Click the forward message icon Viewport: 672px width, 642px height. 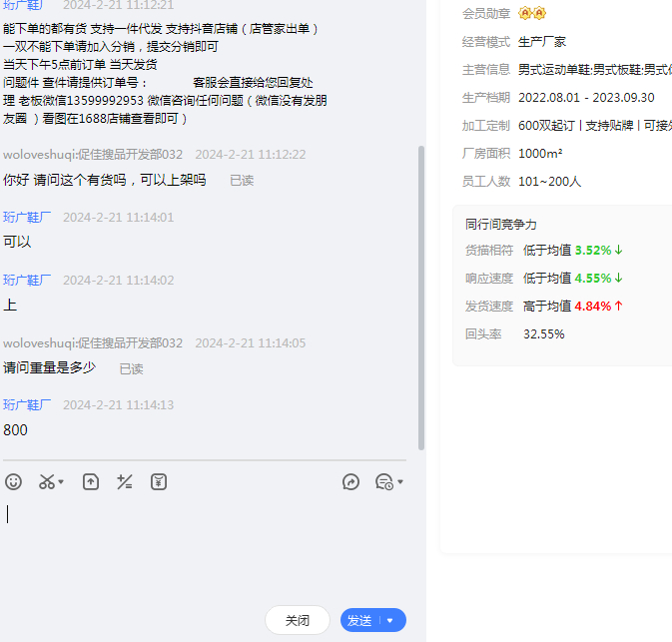click(350, 482)
